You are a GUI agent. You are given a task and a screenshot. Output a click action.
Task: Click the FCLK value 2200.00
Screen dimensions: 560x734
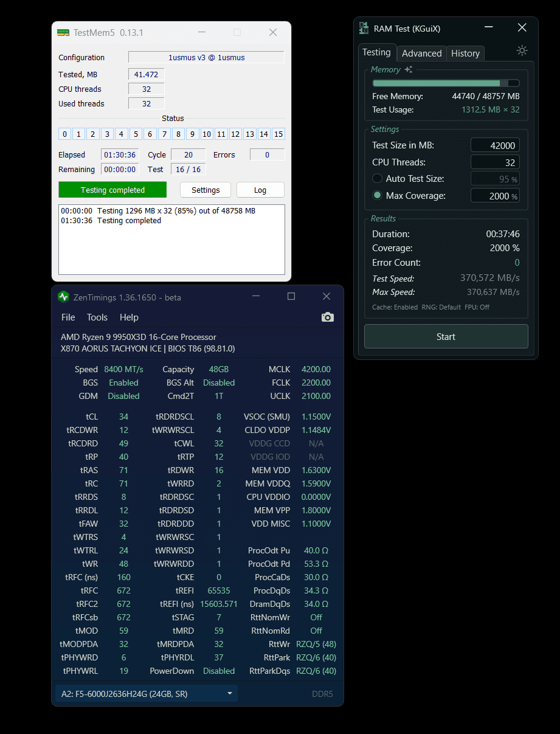pyautogui.click(x=316, y=383)
